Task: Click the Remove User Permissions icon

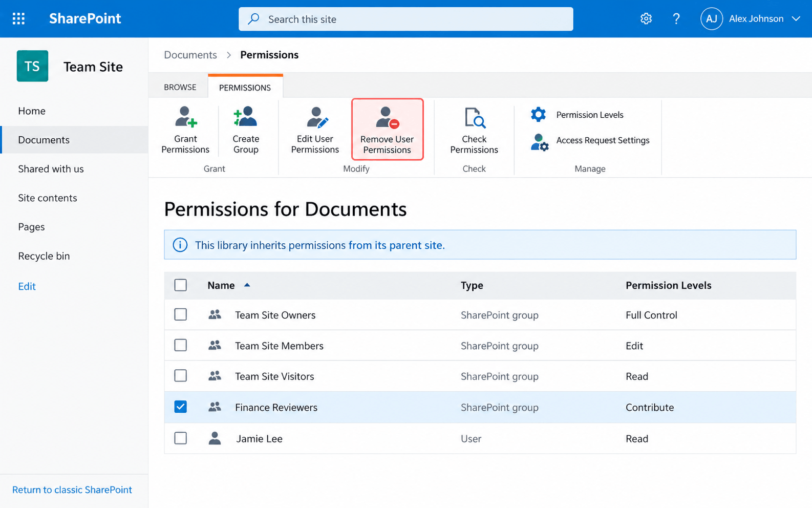Action: click(x=388, y=118)
